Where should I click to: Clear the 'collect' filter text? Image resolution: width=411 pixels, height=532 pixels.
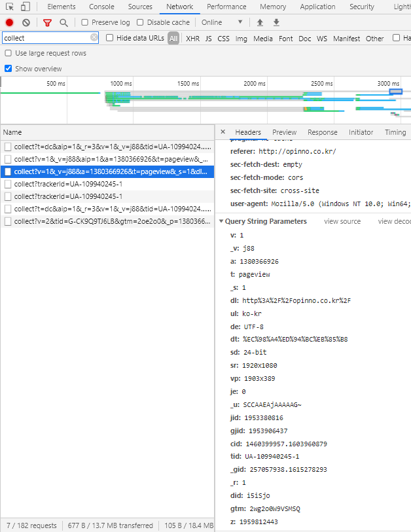(x=94, y=38)
